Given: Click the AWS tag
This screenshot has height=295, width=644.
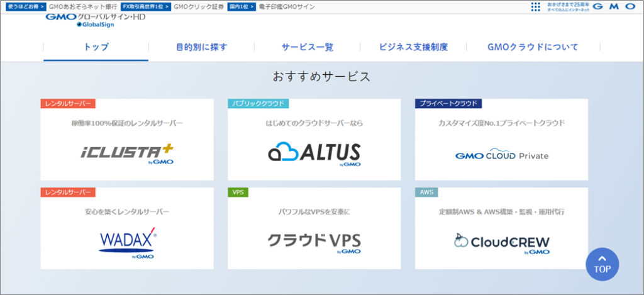Looking at the screenshot, I should [x=427, y=192].
